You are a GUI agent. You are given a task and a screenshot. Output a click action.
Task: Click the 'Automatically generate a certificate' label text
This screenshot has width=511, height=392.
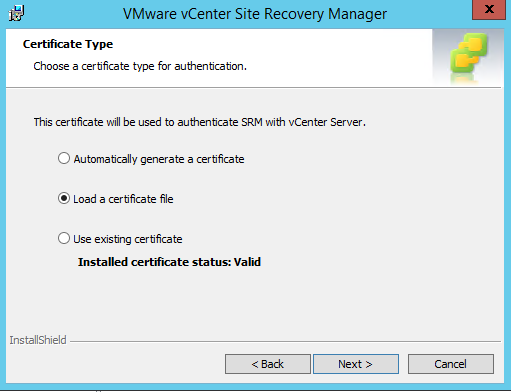(x=159, y=159)
